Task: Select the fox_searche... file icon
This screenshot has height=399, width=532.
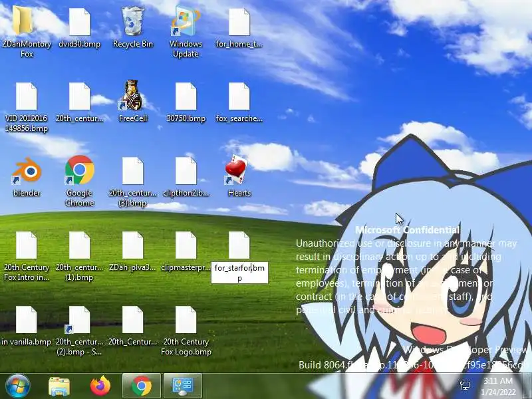Action: pyautogui.click(x=239, y=96)
